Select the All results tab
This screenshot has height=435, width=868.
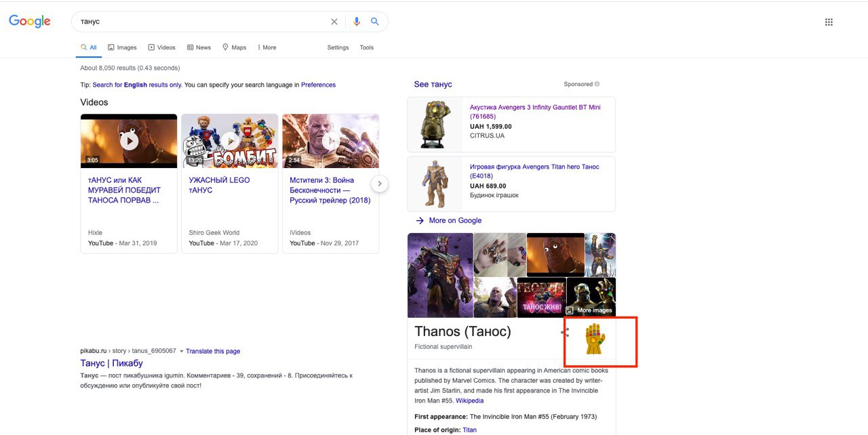point(89,47)
